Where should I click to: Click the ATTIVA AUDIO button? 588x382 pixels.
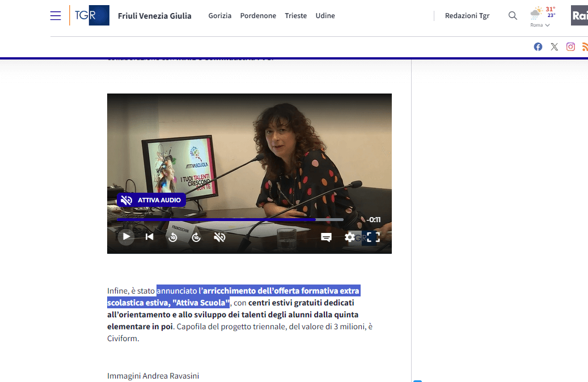[x=151, y=200]
